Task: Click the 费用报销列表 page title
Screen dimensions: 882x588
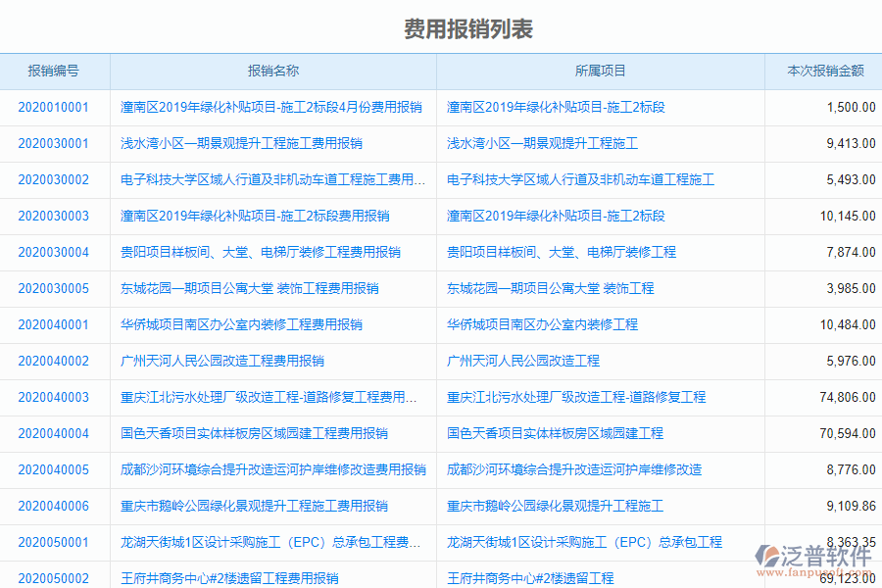Action: coord(440,24)
